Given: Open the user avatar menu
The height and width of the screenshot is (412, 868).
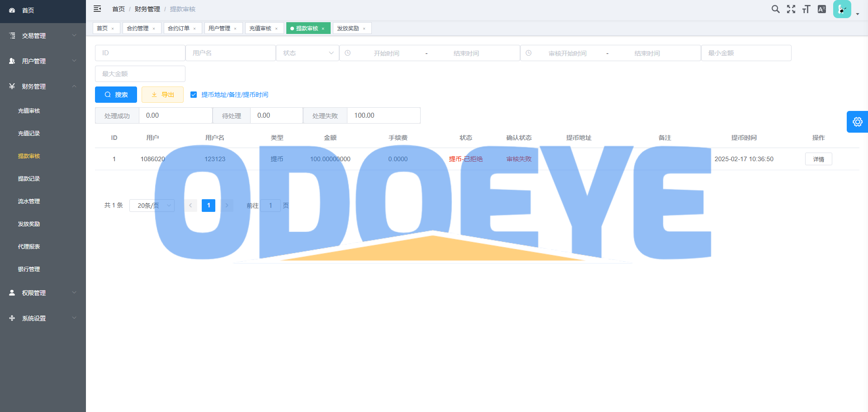Looking at the screenshot, I should tap(842, 9).
